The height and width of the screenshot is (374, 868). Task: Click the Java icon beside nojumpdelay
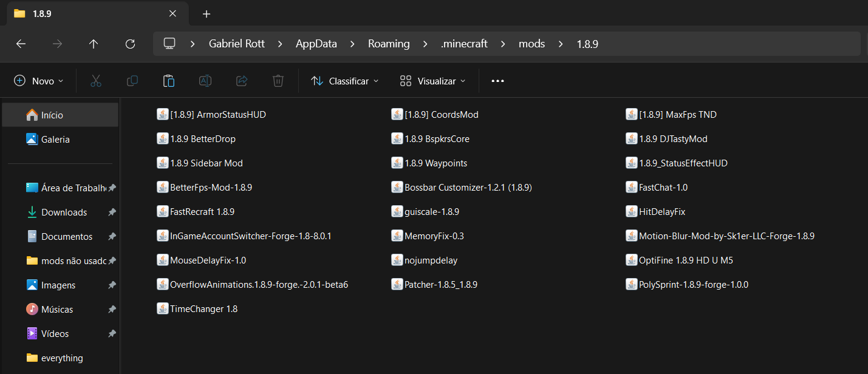[x=397, y=260]
